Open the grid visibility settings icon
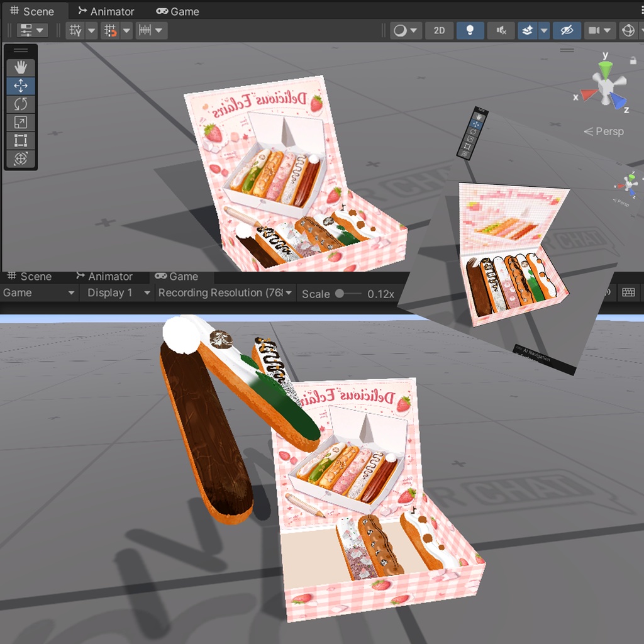The image size is (644, 644). [74, 30]
